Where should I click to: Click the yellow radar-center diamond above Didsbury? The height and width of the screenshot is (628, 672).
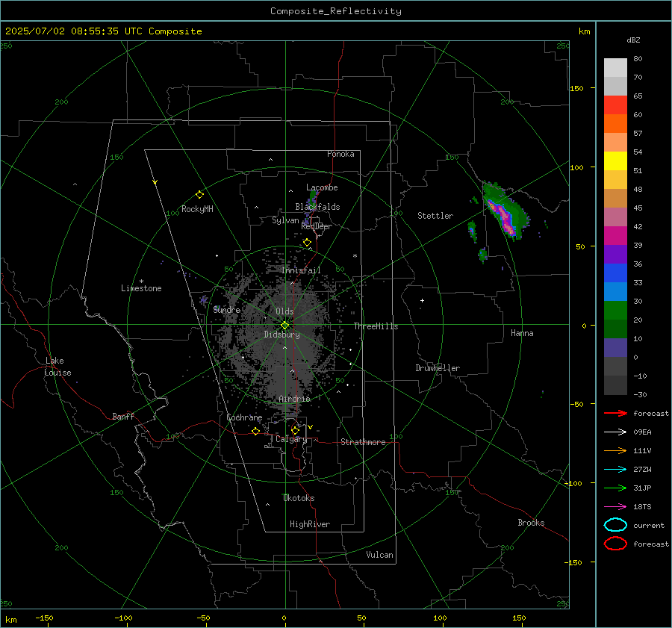284,326
